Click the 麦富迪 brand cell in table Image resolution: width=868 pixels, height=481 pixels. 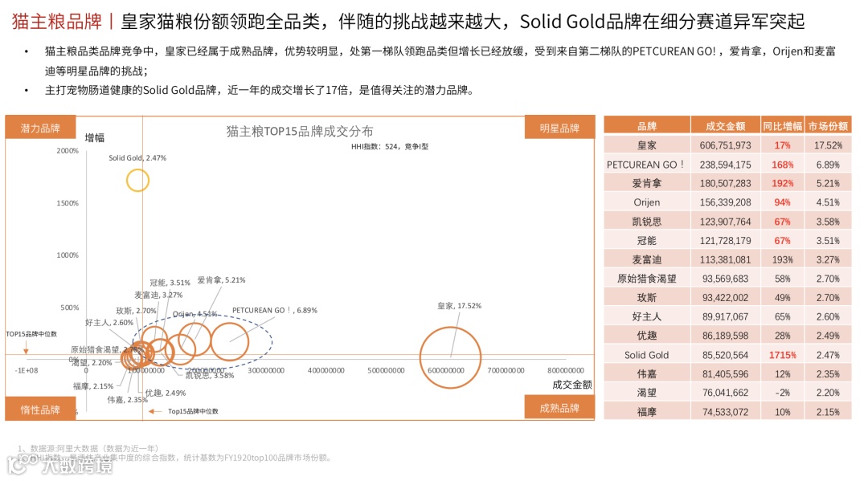[646, 259]
